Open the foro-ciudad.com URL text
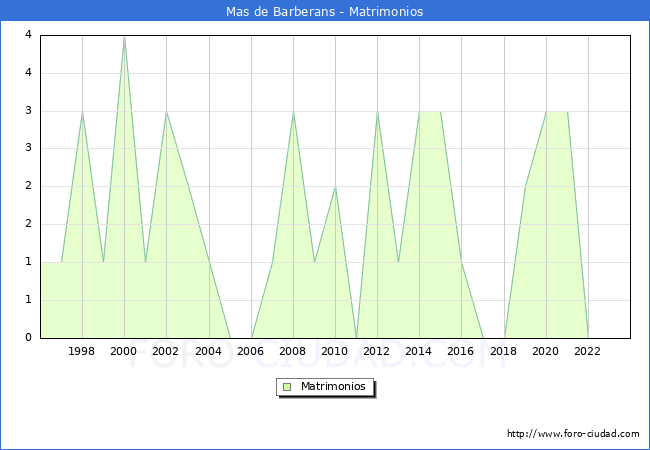 573,434
